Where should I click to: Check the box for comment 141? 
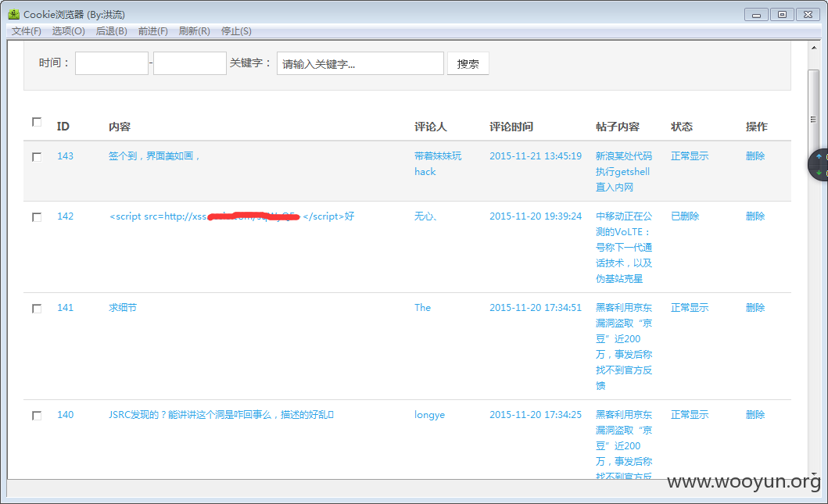37,308
